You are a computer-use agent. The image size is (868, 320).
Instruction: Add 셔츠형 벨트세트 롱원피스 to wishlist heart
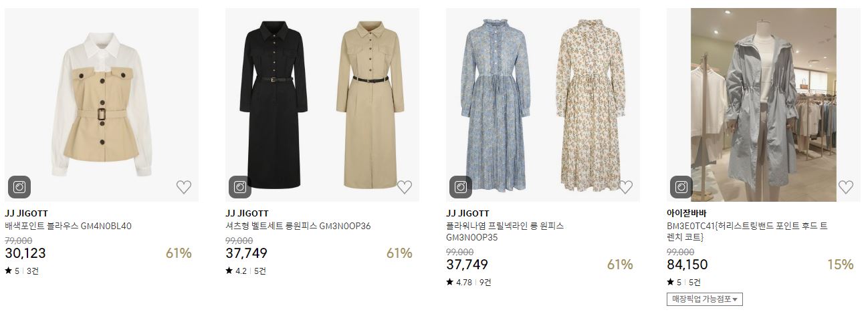coord(405,187)
